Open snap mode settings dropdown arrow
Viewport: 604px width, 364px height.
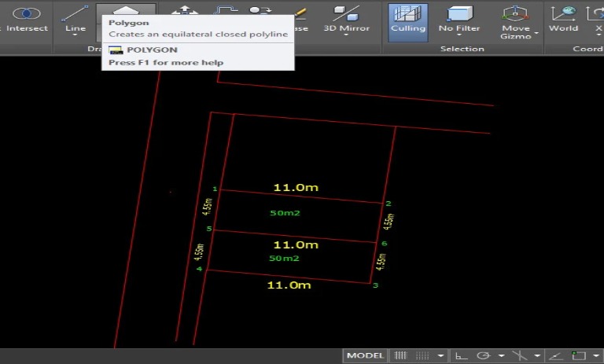(440, 356)
